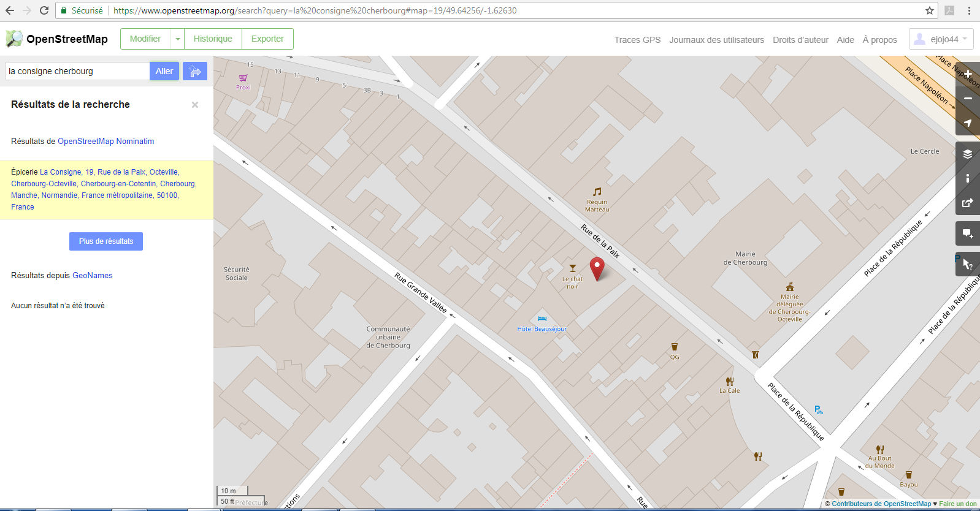Viewport: 980px width, 511px height.
Task: Open the Aide menu item
Action: point(845,40)
